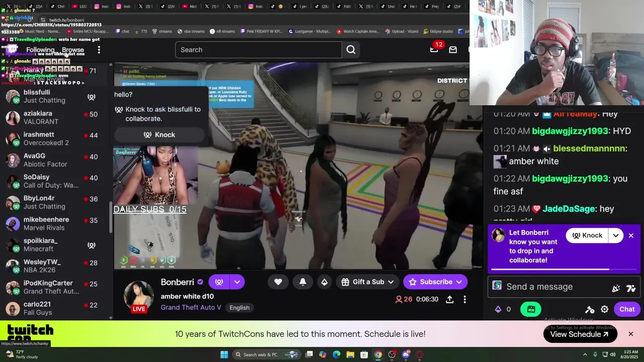Open AvaGG Abiotic Factor channel
Viewport: 644px width, 362px height.
(x=55, y=160)
